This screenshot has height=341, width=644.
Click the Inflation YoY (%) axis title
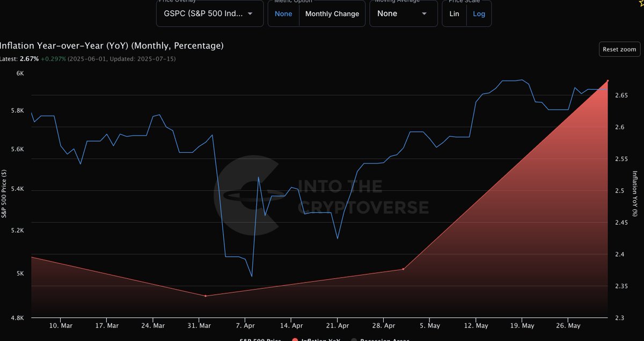[635, 194]
